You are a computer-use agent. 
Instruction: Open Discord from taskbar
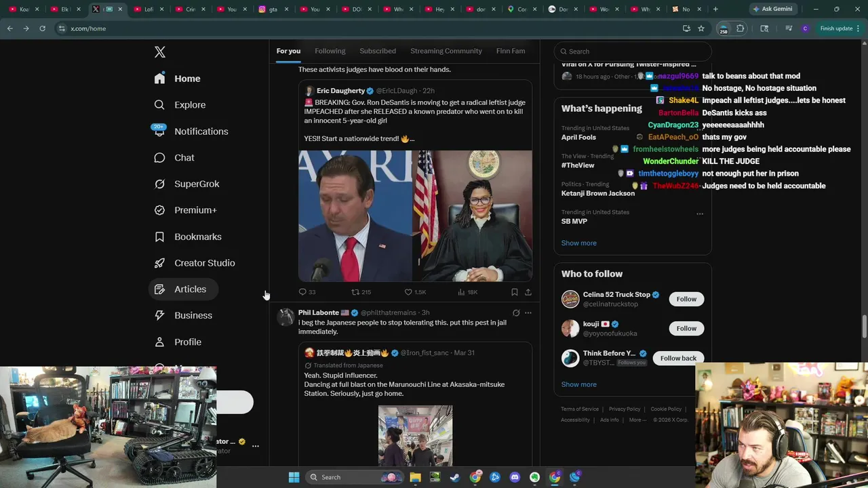coord(515,477)
